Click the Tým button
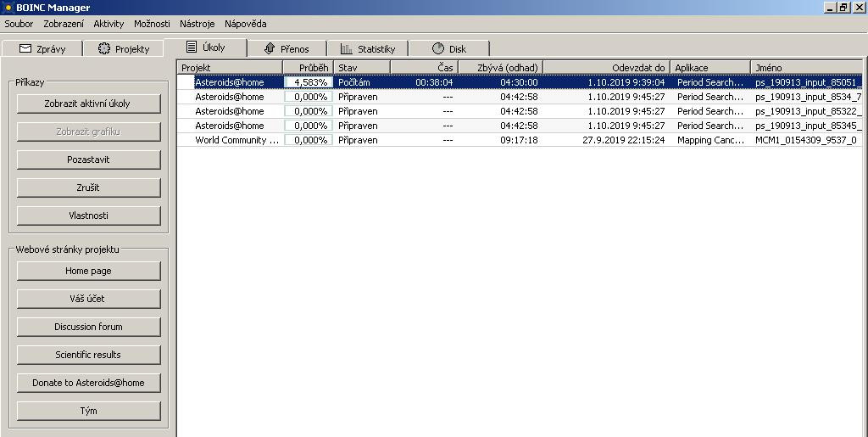The image size is (868, 437). (88, 411)
